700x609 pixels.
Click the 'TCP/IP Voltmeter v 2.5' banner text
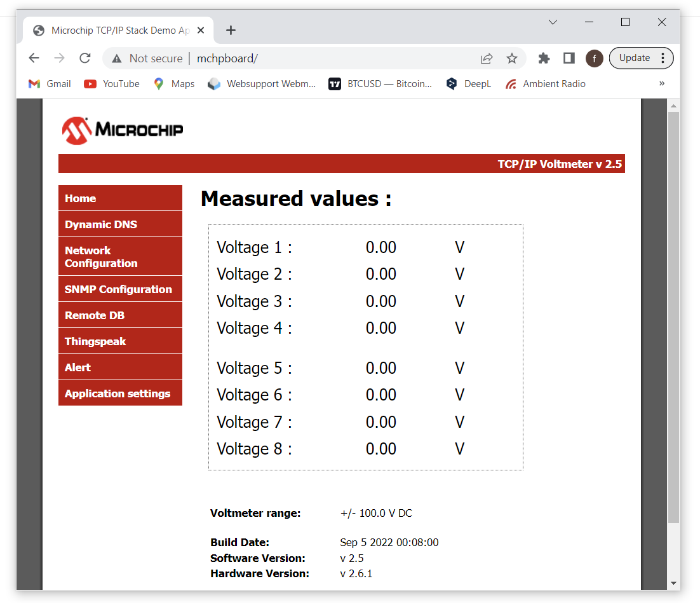pos(560,164)
